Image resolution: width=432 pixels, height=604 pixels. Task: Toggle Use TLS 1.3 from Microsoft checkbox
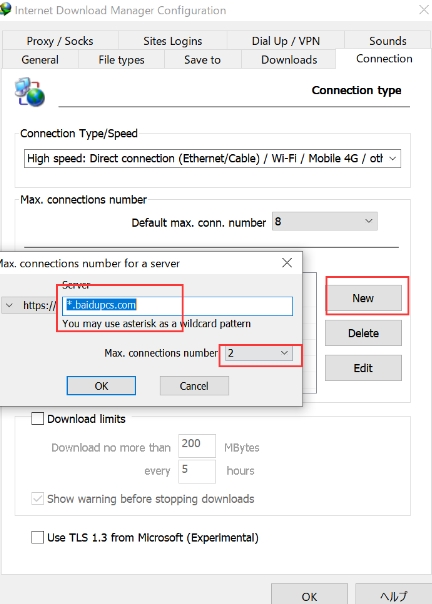(x=37, y=537)
